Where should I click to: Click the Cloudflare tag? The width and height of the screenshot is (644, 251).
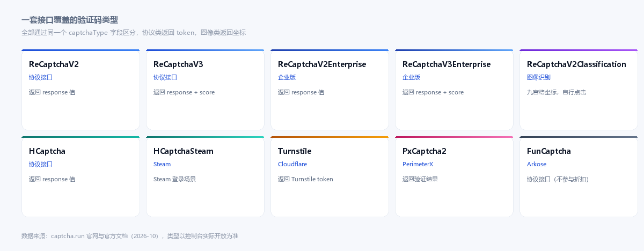click(x=292, y=164)
